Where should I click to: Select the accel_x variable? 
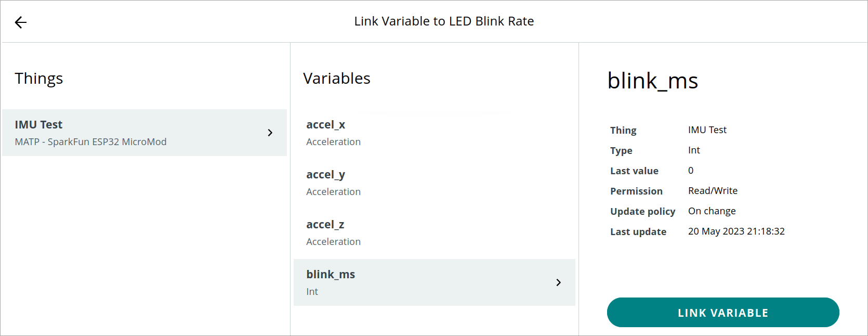click(326, 124)
